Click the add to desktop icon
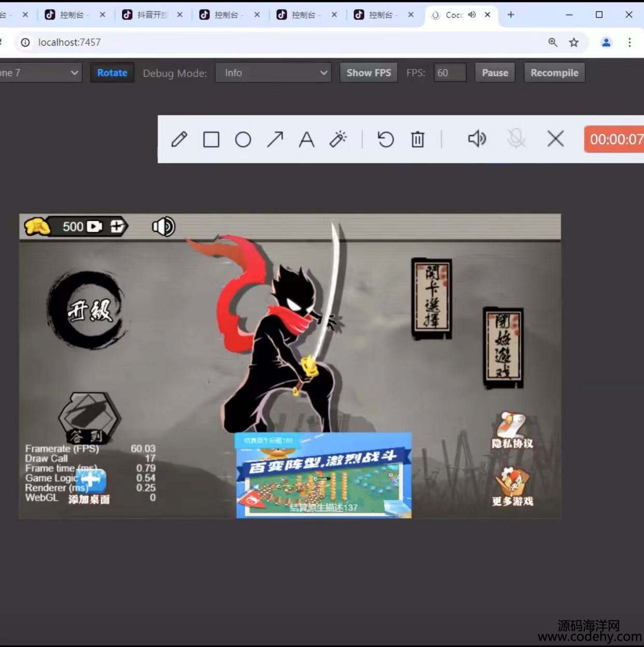Image resolution: width=644 pixels, height=647 pixels. 90,487
